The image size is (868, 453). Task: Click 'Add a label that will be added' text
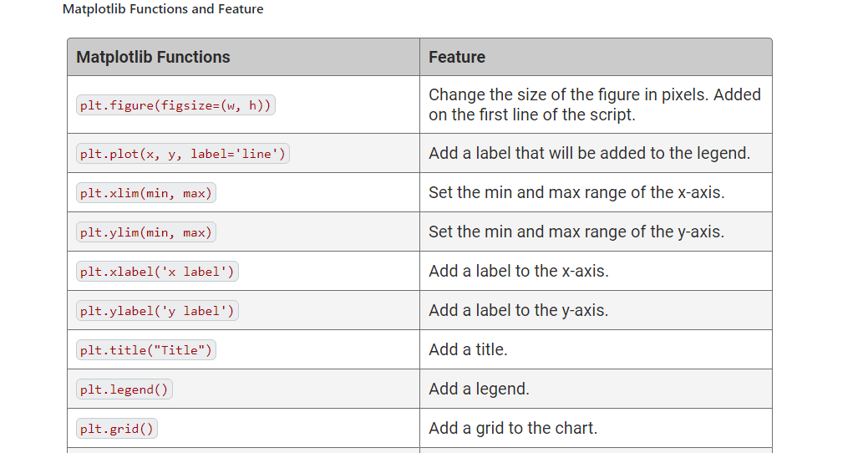(589, 153)
